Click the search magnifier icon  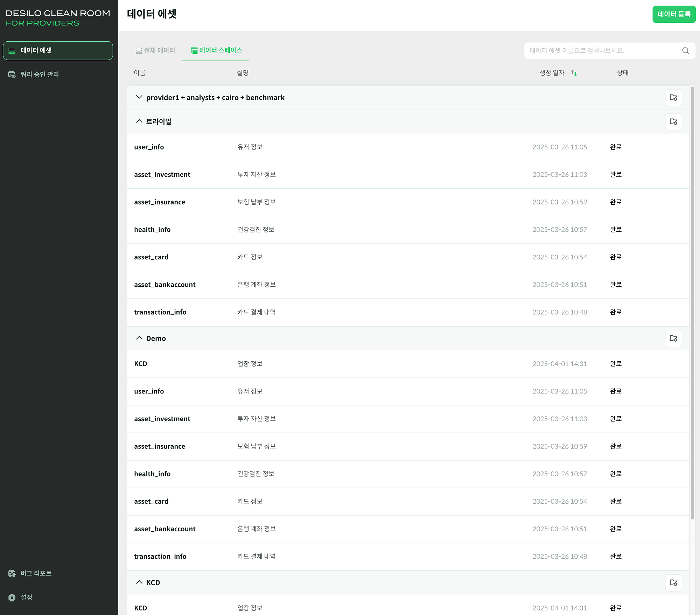(685, 51)
